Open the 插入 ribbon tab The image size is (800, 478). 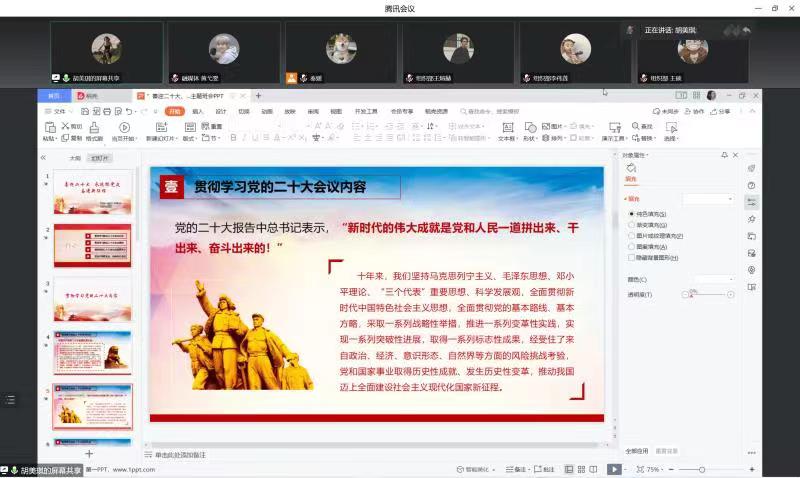[x=197, y=111]
